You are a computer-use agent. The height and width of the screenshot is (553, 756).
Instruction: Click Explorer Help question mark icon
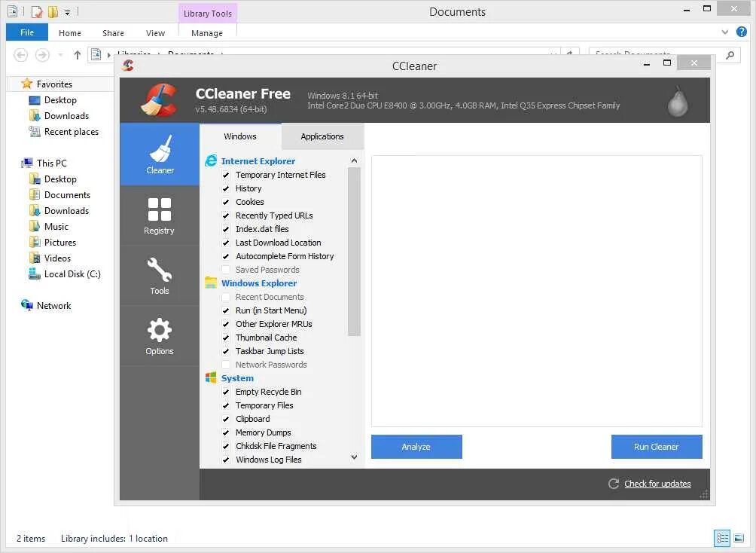click(742, 32)
